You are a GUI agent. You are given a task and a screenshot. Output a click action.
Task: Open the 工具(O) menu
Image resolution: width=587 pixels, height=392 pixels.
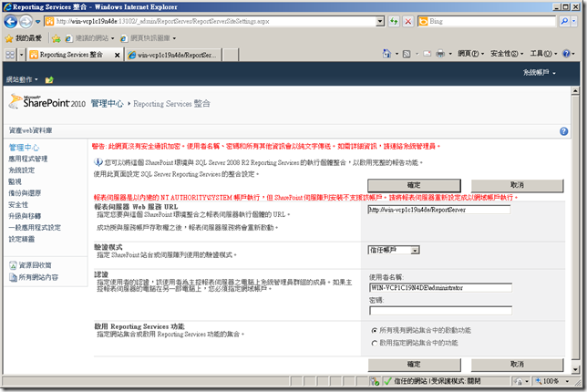pyautogui.click(x=543, y=54)
